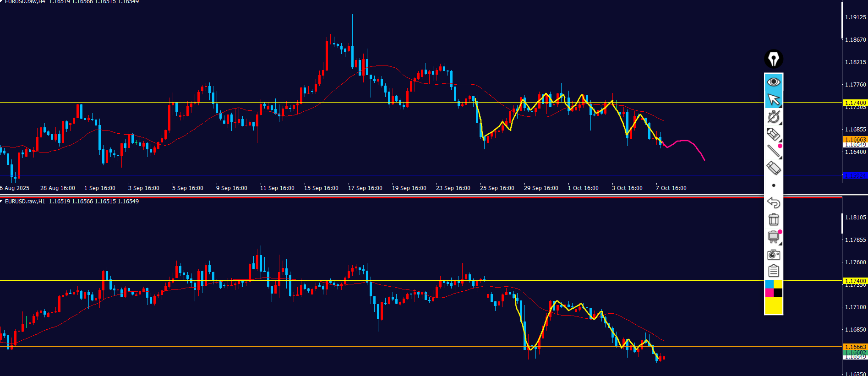This screenshot has height=376, width=868.
Task: Click the EURUSD.raw,H1 chart title
Action: (x=25, y=202)
